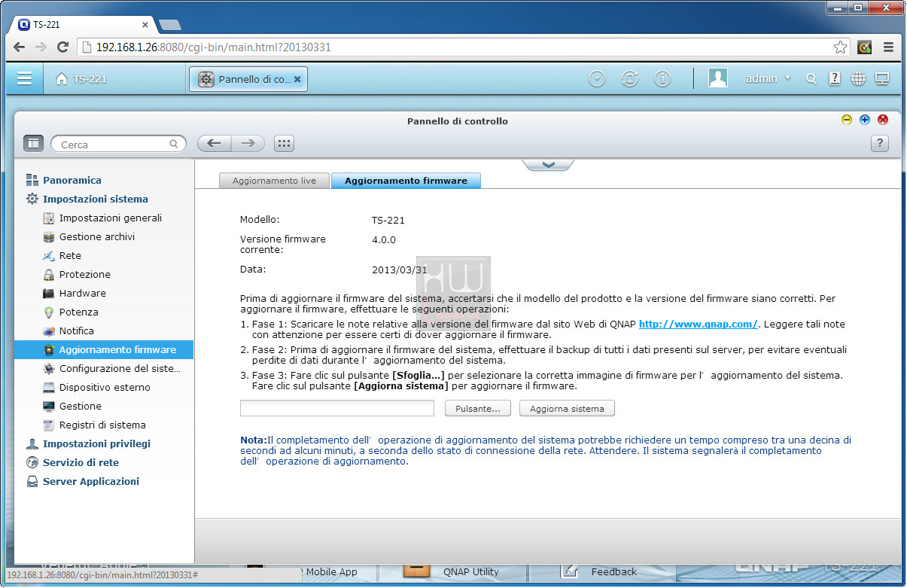Click the Pulsante... browse button
Image resolution: width=907 pixels, height=588 pixels.
coord(478,408)
